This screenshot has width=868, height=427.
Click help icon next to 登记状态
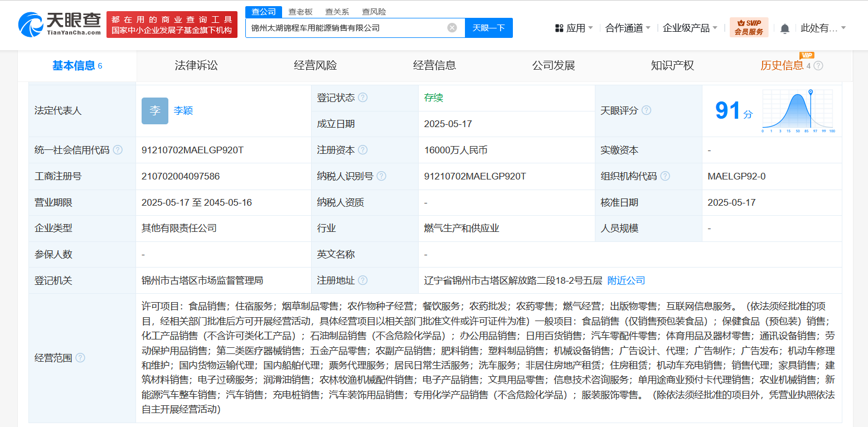[363, 98]
